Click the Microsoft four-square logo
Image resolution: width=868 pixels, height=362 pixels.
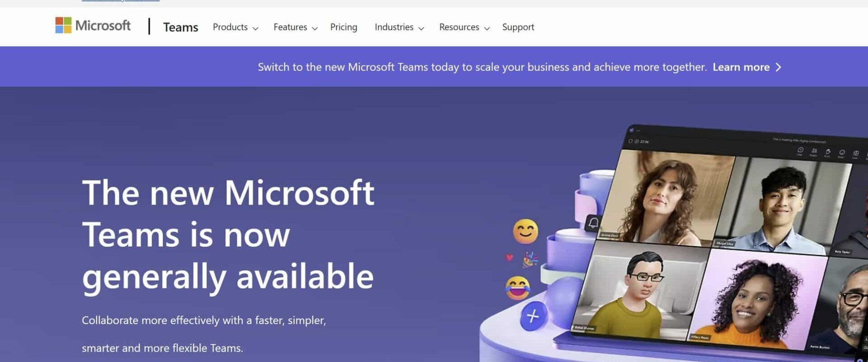[63, 25]
